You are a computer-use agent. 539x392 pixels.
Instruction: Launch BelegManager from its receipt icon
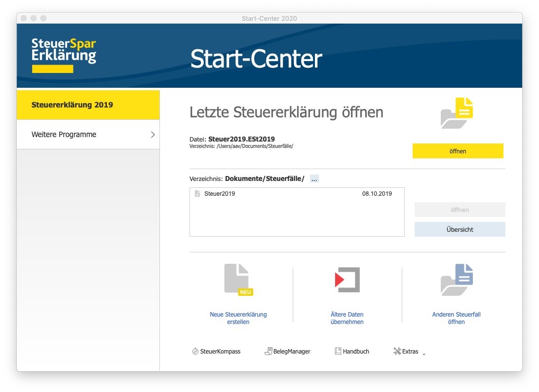269,352
